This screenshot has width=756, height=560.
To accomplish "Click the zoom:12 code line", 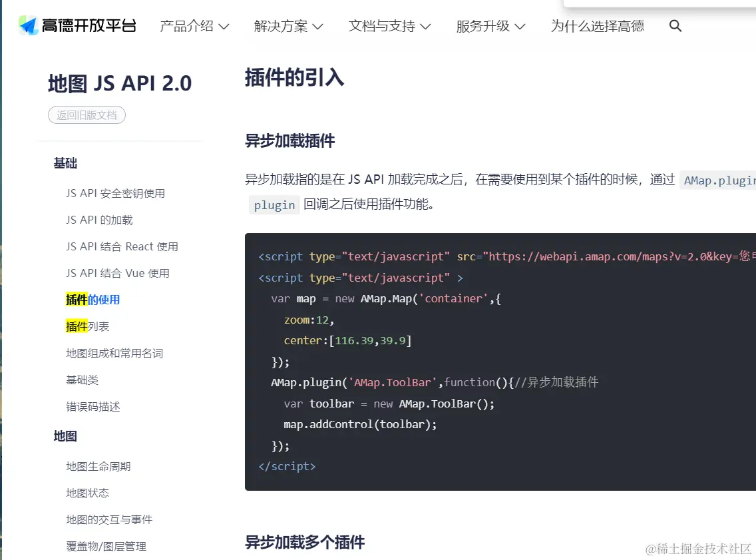I will point(309,320).
